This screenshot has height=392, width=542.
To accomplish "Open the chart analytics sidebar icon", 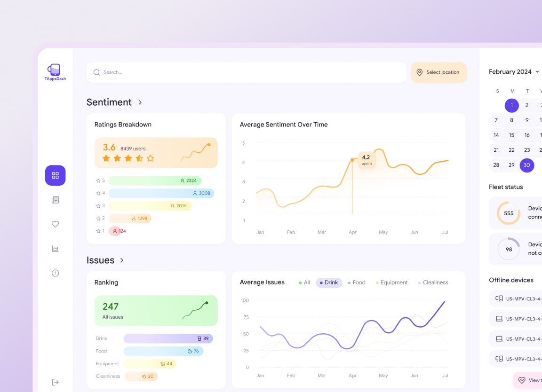I will click(56, 249).
